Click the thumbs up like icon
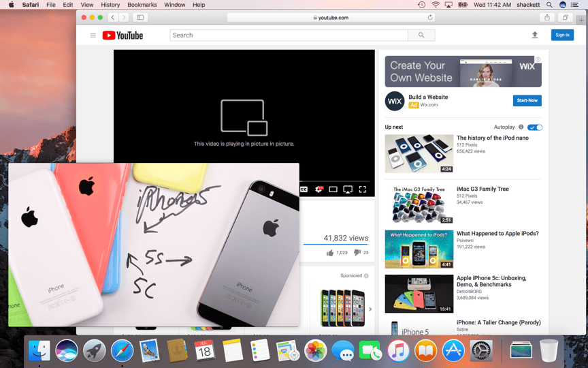Screen dimensions: 588x368 [x=330, y=253]
